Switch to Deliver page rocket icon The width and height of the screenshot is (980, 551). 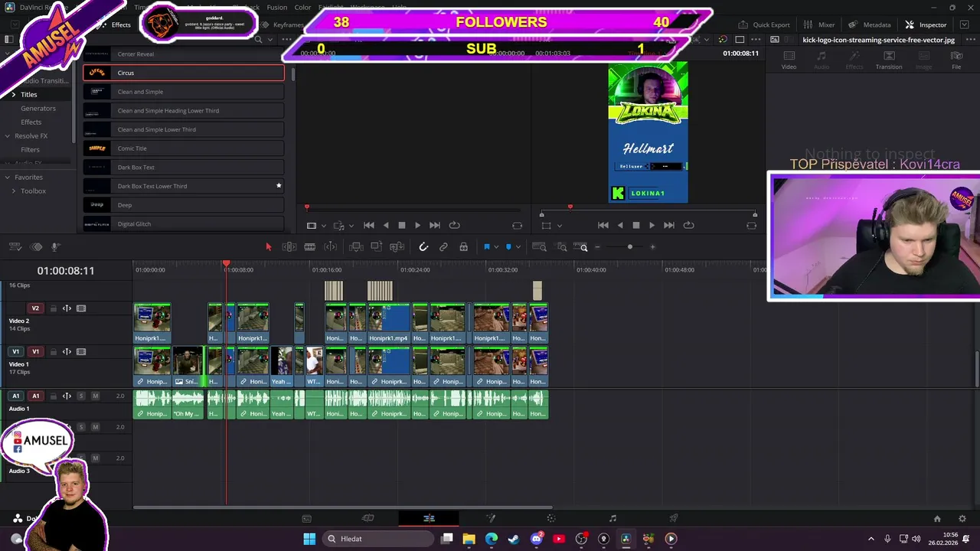pyautogui.click(x=674, y=518)
